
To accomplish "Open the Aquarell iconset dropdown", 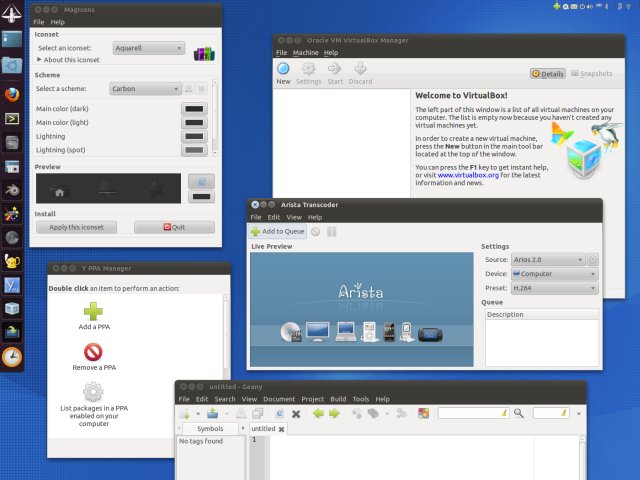I will click(148, 47).
